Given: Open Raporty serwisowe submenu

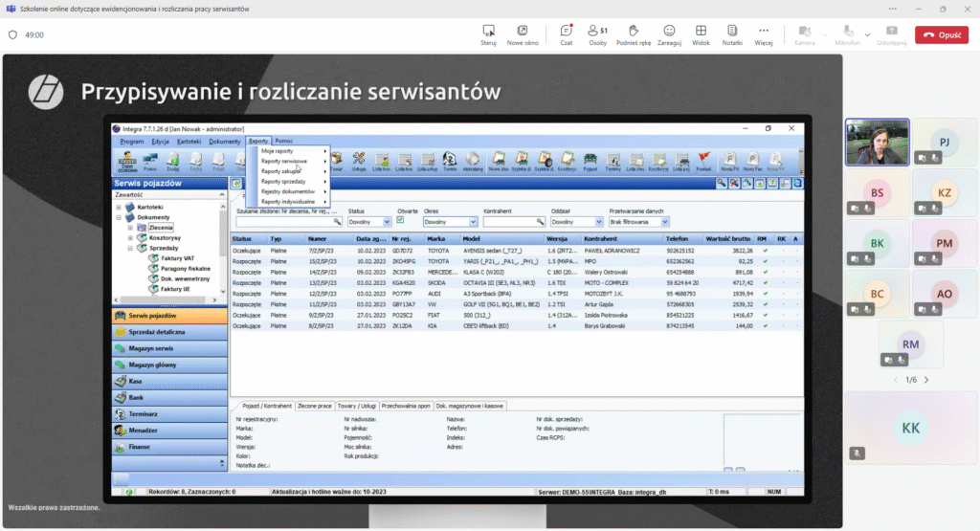Looking at the screenshot, I should [289, 161].
